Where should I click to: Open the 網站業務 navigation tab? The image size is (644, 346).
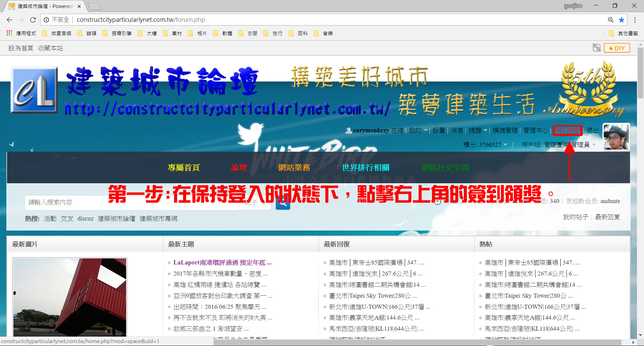point(294,167)
